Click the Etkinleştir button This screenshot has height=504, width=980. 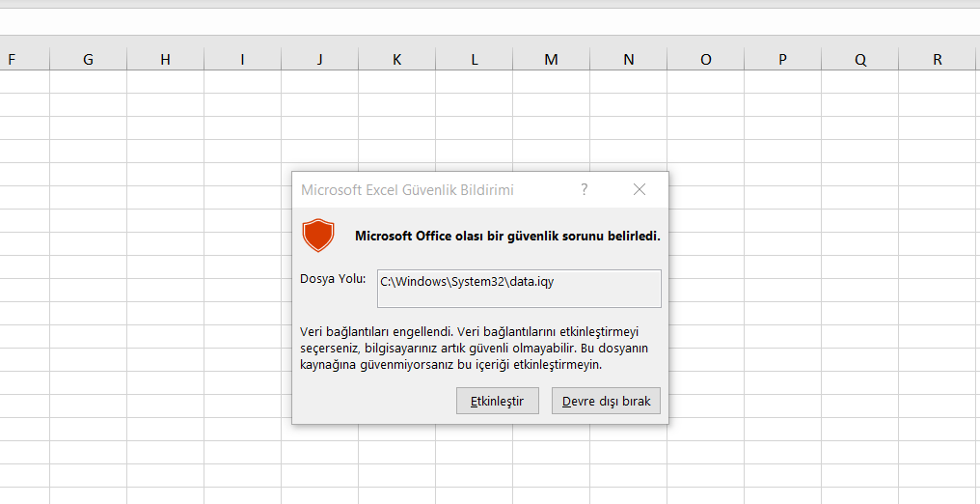click(497, 401)
